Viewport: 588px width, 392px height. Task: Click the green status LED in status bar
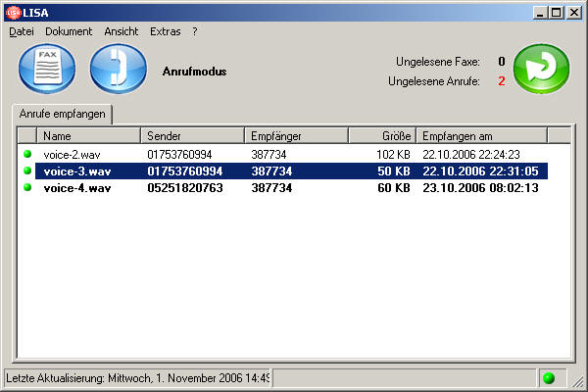point(549,378)
